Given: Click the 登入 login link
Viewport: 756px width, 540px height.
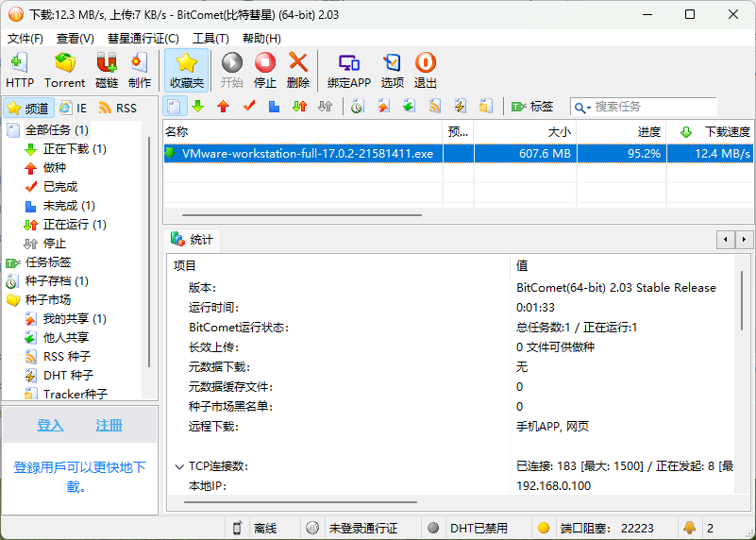Looking at the screenshot, I should pos(50,425).
